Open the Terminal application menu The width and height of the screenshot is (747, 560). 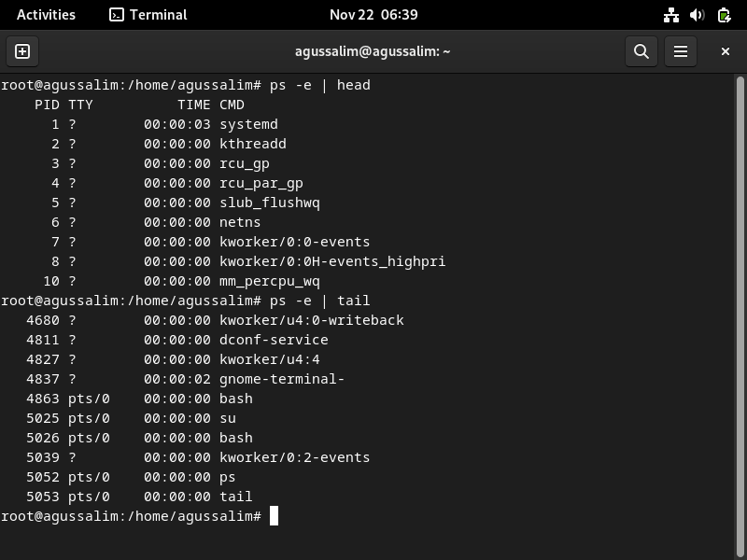point(148,15)
